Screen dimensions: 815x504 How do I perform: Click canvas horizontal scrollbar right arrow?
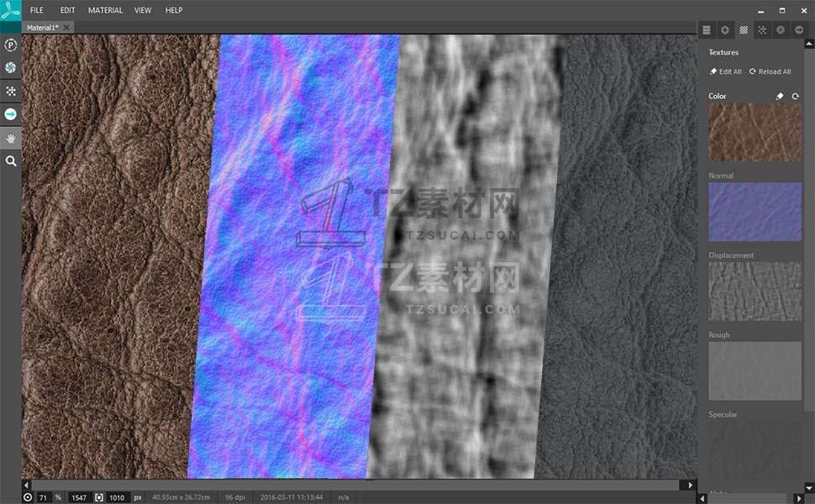click(691, 486)
